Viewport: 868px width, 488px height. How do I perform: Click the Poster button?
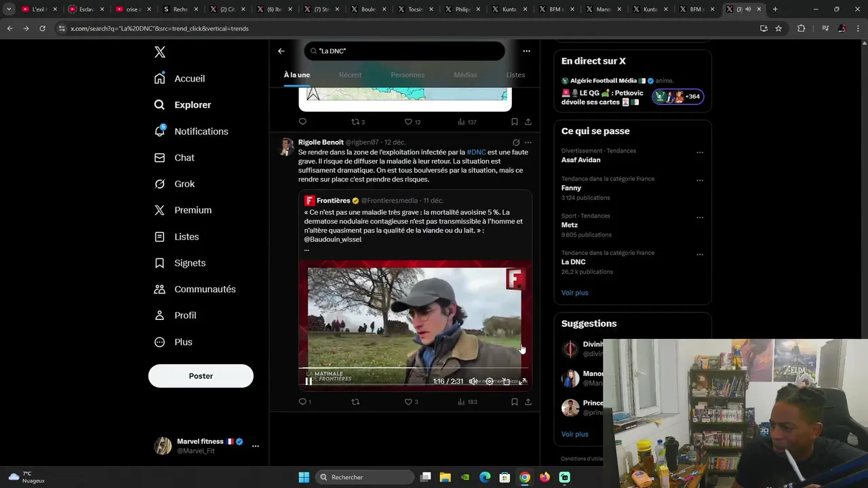[201, 376]
